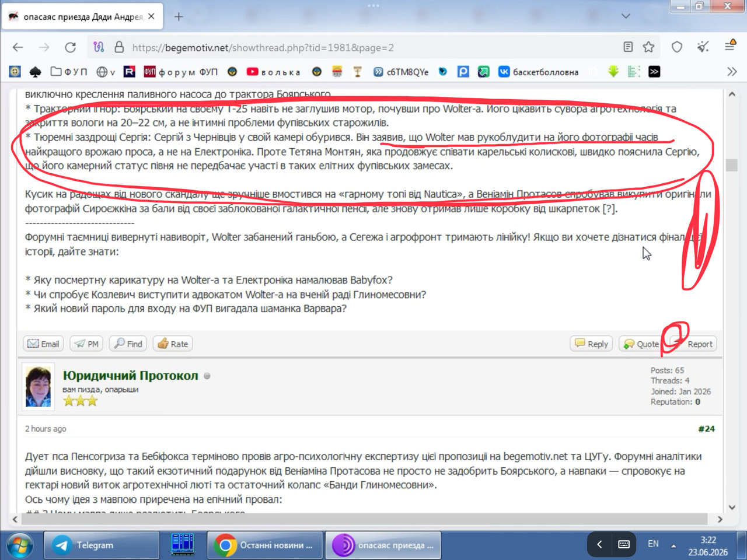Open list all tabs dropdown

click(626, 16)
